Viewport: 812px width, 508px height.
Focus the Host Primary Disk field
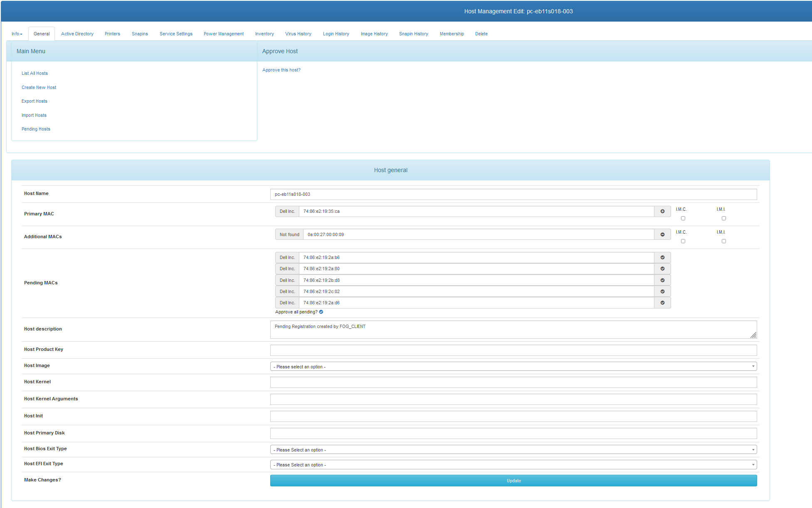point(513,434)
